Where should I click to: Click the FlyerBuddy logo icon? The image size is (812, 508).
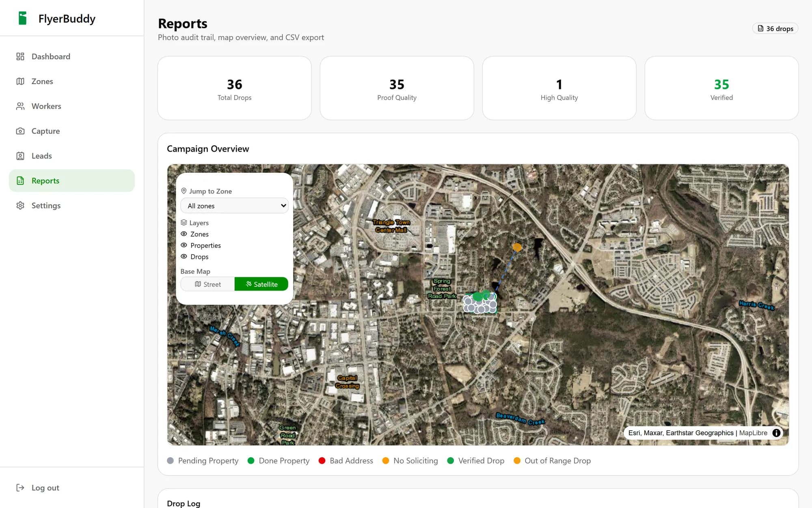pyautogui.click(x=23, y=18)
